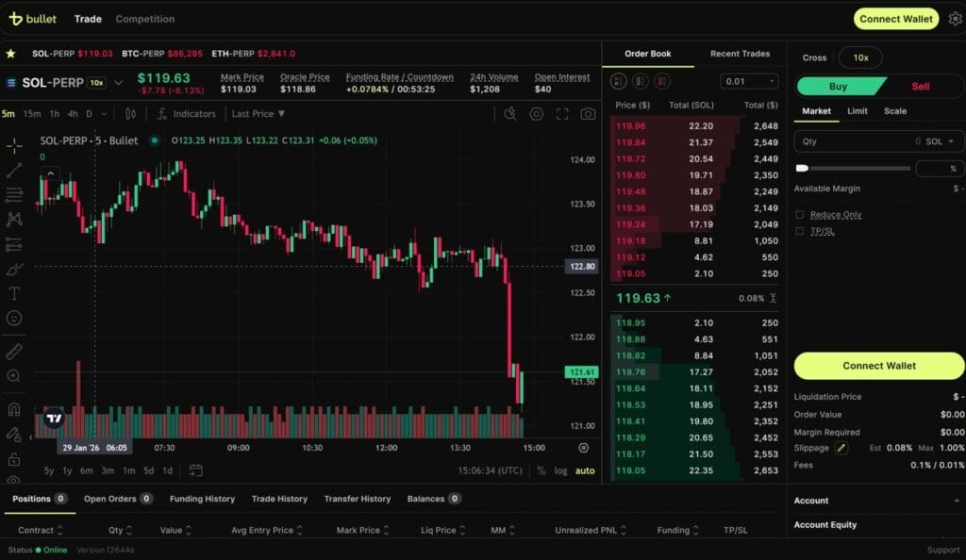Image resolution: width=966 pixels, height=560 pixels.
Task: Switch to Recent Trades tab
Action: click(x=741, y=54)
